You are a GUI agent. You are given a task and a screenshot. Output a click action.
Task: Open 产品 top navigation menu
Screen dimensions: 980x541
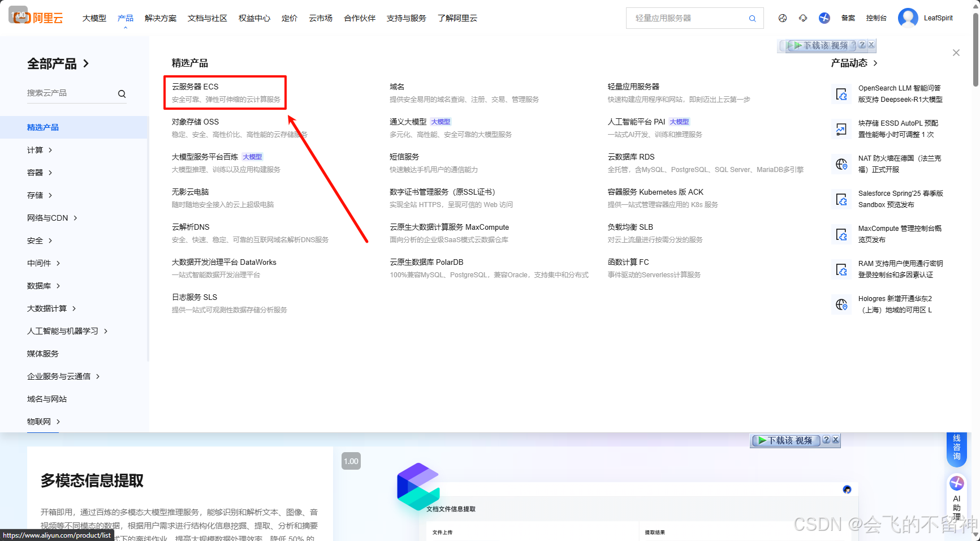126,18
